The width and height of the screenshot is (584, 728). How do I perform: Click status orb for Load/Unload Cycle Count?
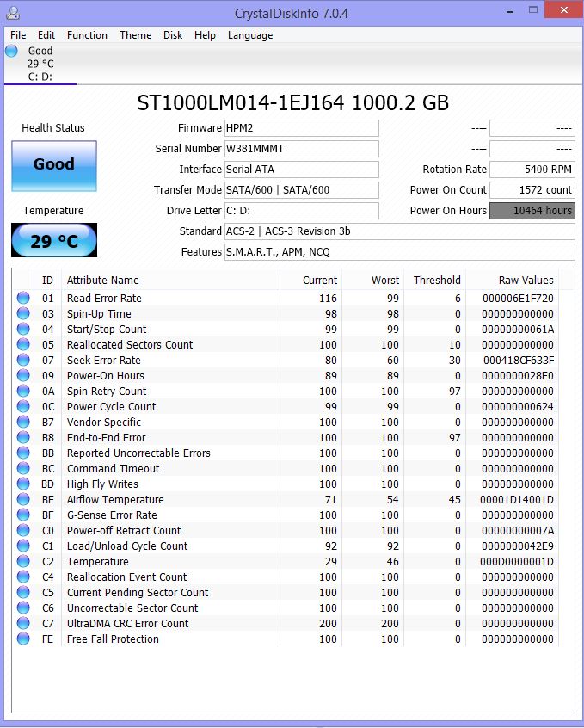point(23,546)
